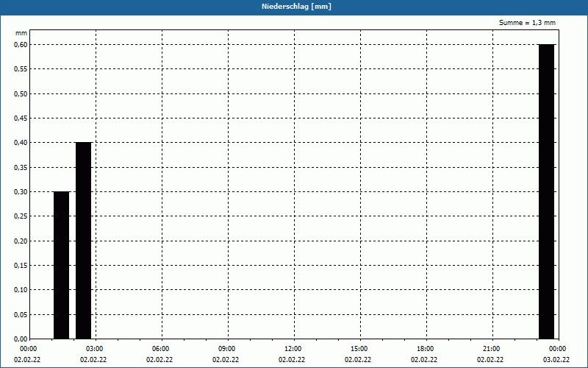The width and height of the screenshot is (588, 368).
Task: Click the 0,40 y-axis label
Action: pos(21,143)
